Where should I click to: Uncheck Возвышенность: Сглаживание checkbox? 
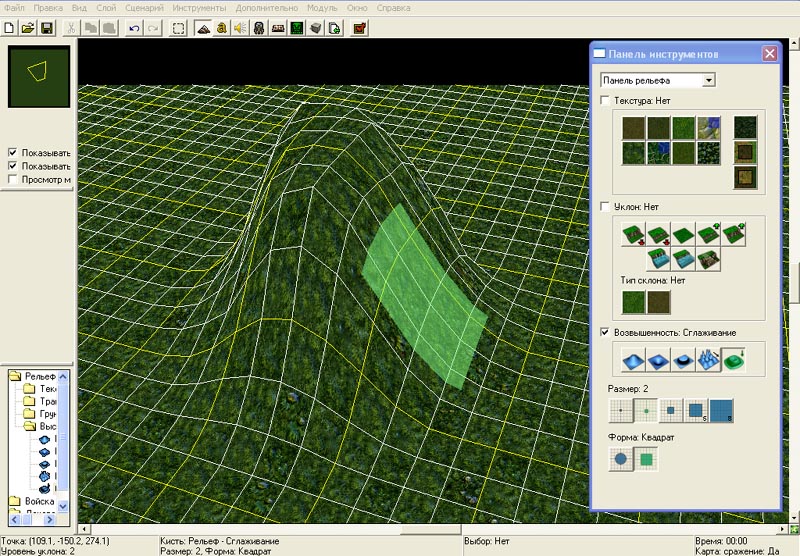[x=605, y=332]
